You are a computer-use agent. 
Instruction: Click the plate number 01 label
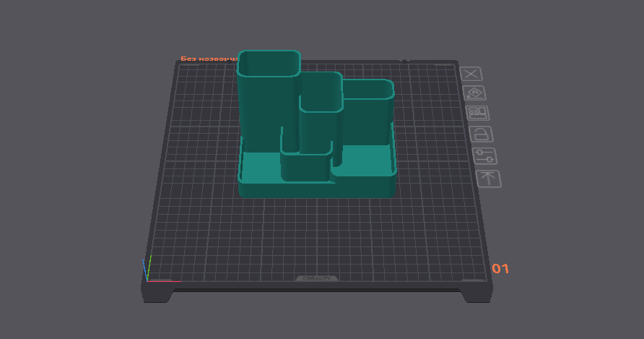(500, 269)
